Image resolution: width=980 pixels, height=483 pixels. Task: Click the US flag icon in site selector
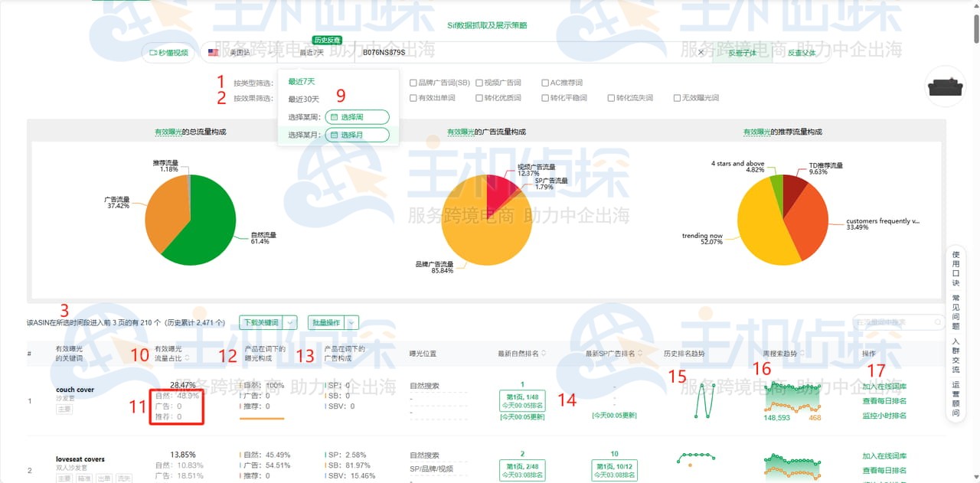point(213,52)
